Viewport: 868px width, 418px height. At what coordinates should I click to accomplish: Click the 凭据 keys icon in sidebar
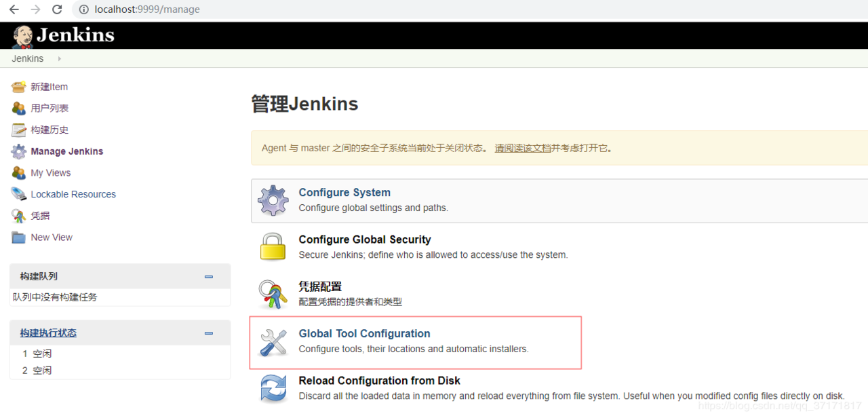pyautogui.click(x=18, y=216)
